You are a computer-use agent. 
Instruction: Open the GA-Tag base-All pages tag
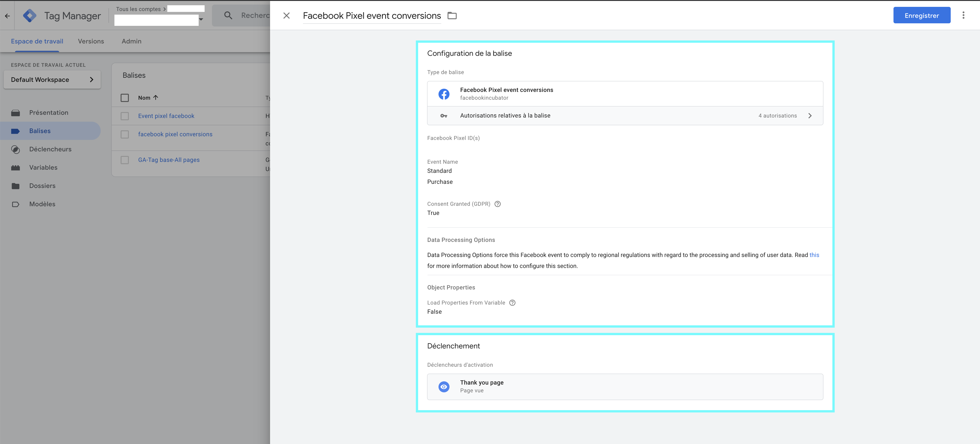pyautogui.click(x=168, y=160)
